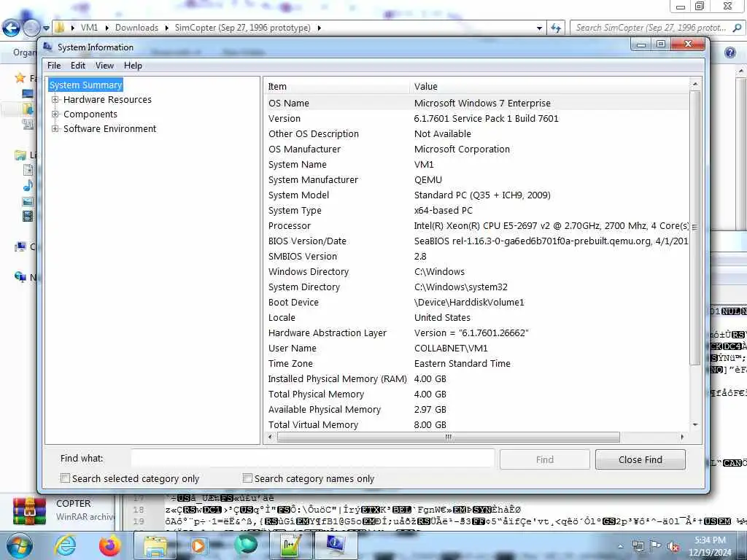Click the Value column header

pos(549,86)
